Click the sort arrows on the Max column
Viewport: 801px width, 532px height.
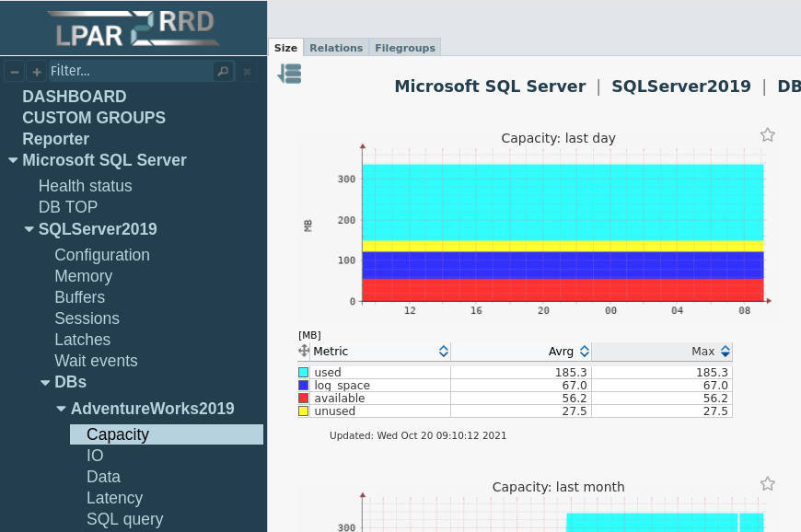click(x=725, y=351)
